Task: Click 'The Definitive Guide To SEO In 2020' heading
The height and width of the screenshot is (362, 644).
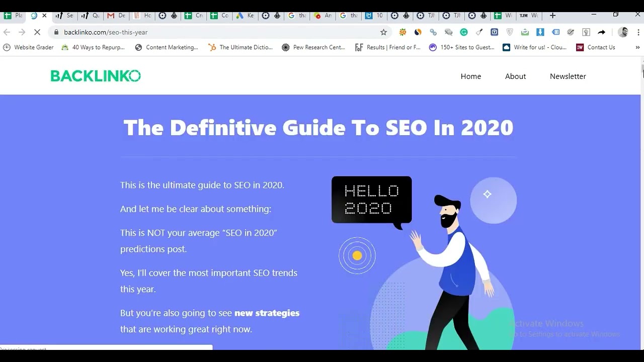Action: click(x=318, y=128)
